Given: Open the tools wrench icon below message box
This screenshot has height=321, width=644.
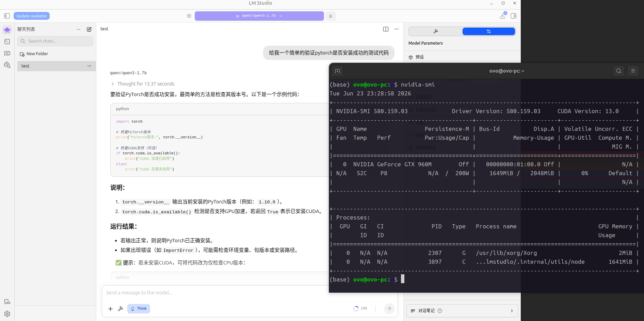Looking at the screenshot, I should point(120,309).
